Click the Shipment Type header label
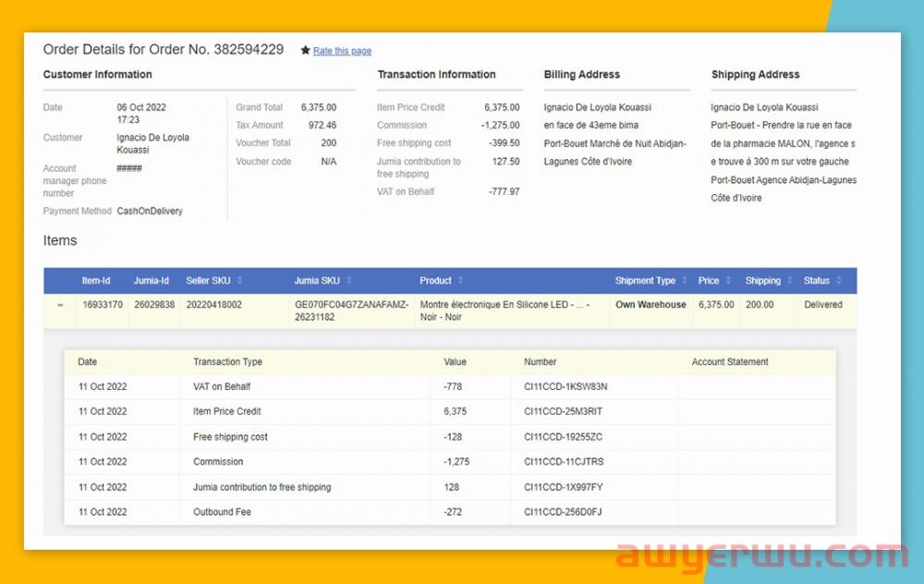Screen dimensions: 924x584 [x=645, y=281]
